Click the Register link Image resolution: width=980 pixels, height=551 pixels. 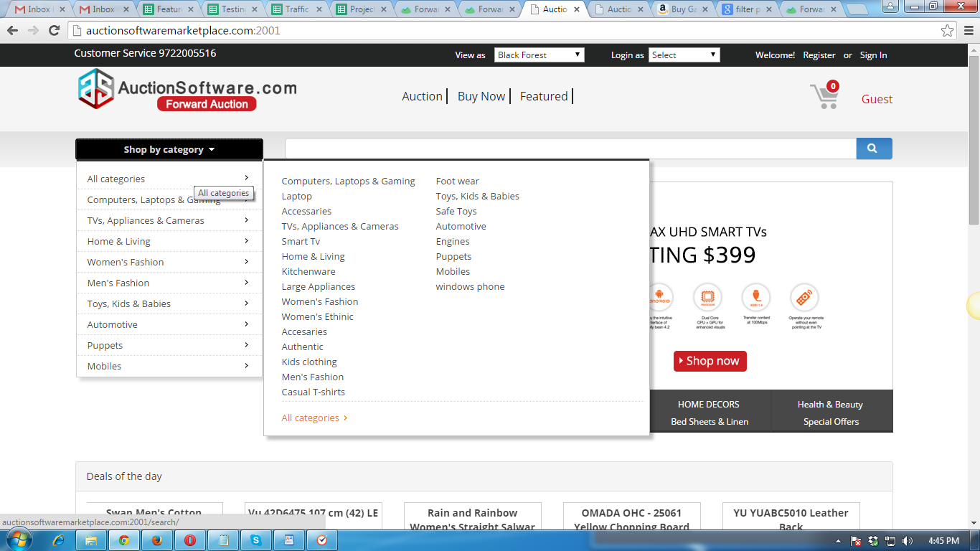819,55
